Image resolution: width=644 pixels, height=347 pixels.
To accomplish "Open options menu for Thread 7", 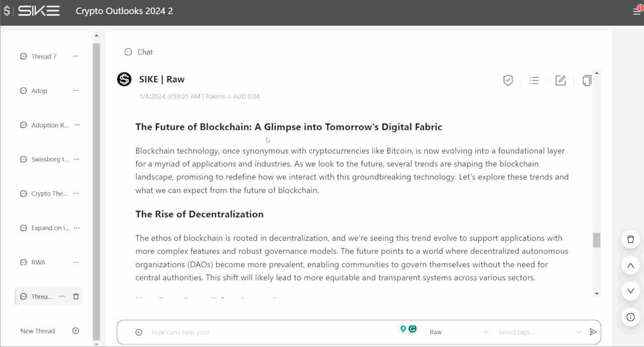I will click(x=76, y=56).
